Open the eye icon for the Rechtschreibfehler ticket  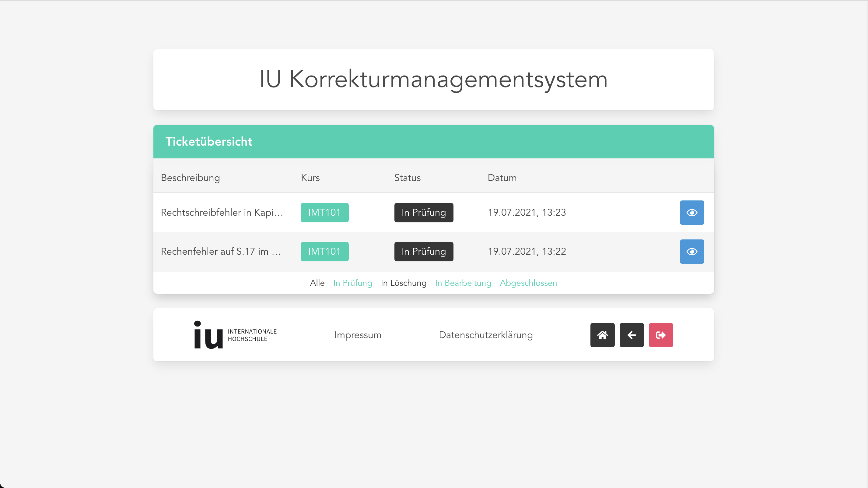[x=692, y=212]
